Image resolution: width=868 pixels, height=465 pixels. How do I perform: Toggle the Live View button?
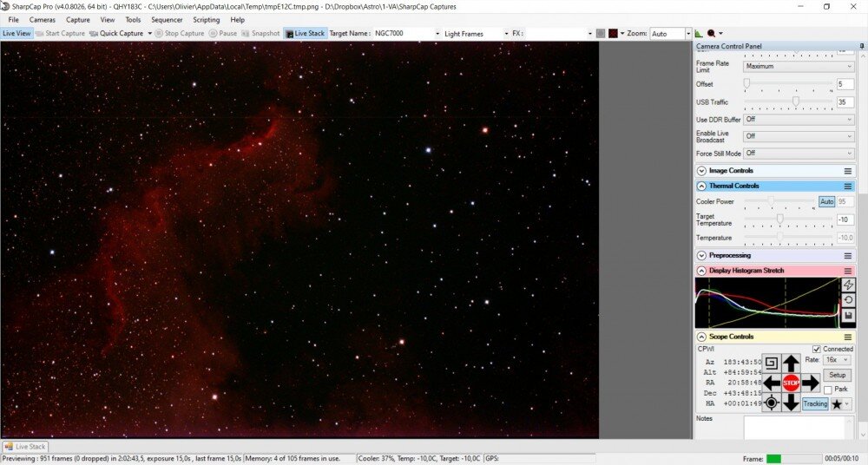[16, 33]
